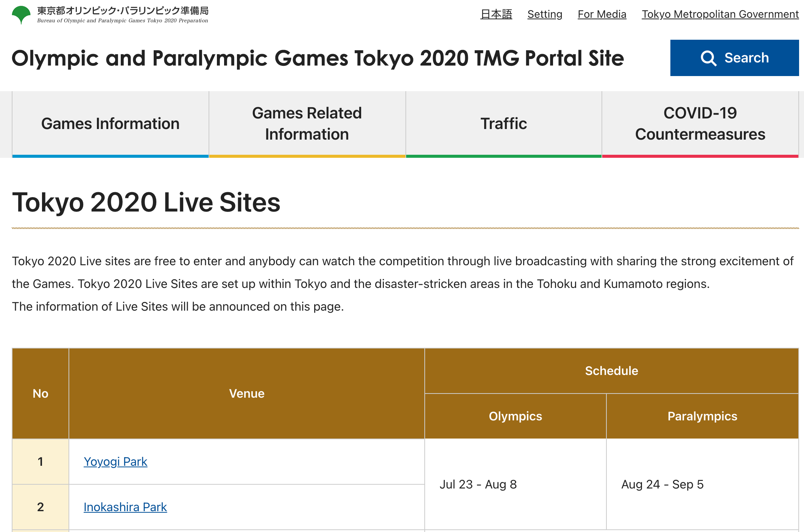This screenshot has width=804, height=532.
Task: Open the Setting link
Action: 545,14
